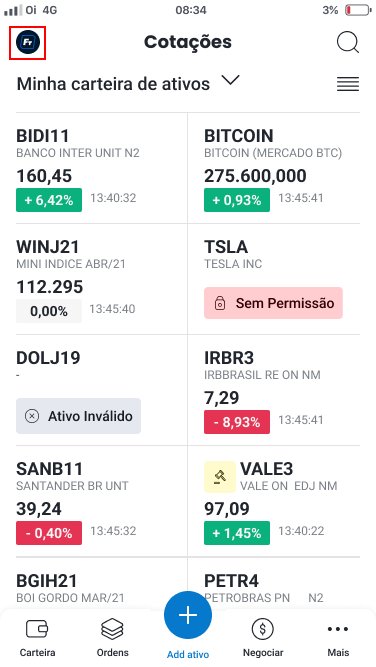This screenshot has width=376, height=667.
Task: Select the SANB11 Santander quote tile
Action: tap(101, 501)
